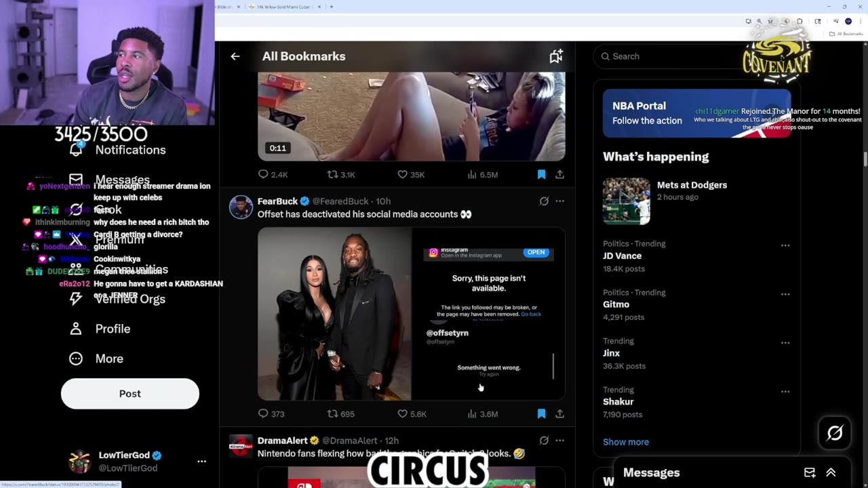The image size is (868, 488).
Task: Open the Shakur trending topic
Action: (618, 402)
